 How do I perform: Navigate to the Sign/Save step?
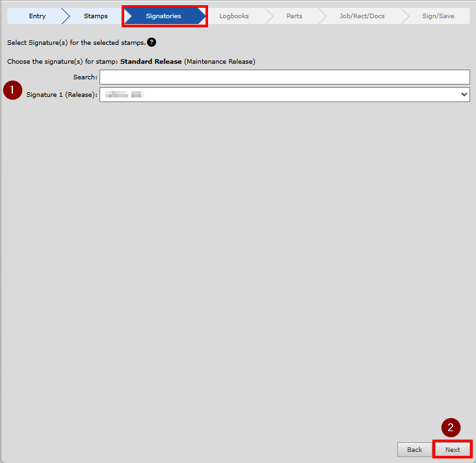[438, 16]
